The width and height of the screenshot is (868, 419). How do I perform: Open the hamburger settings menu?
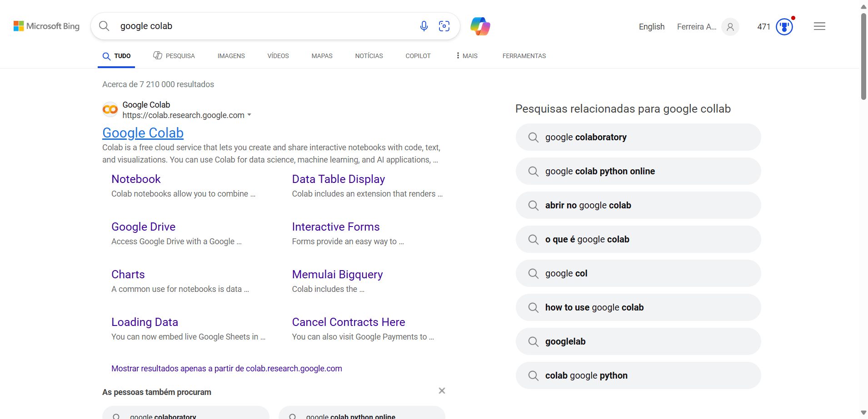tap(819, 26)
